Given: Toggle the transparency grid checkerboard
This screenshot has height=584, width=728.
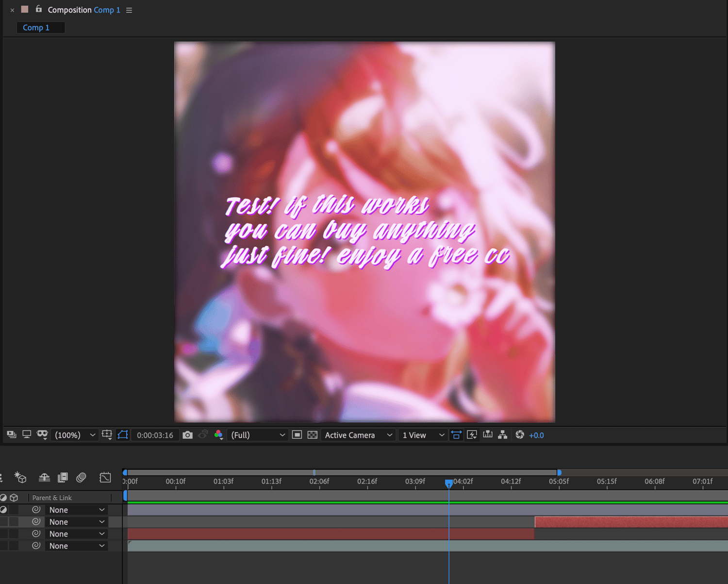Looking at the screenshot, I should (x=313, y=435).
